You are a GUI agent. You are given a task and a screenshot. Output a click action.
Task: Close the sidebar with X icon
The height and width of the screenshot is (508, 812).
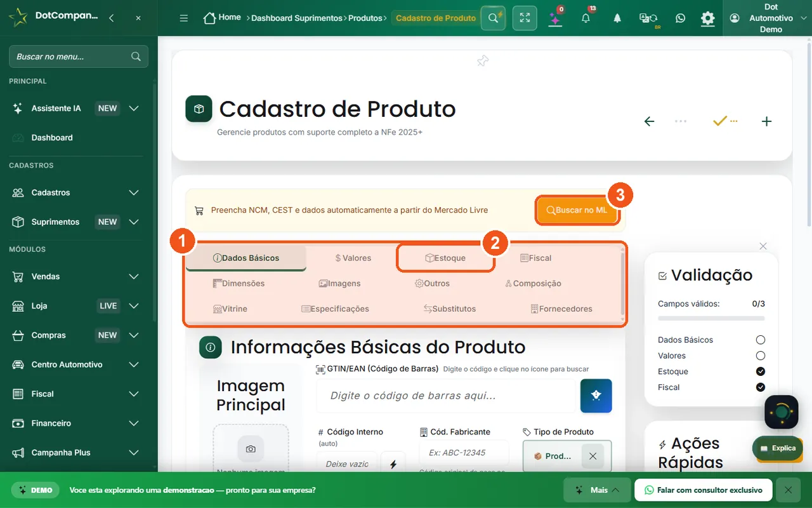[138, 18]
